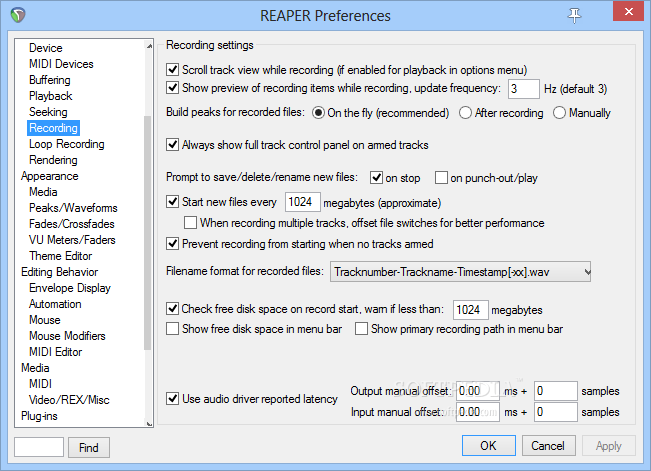
Task: Click the Cancel button
Action: (x=548, y=446)
